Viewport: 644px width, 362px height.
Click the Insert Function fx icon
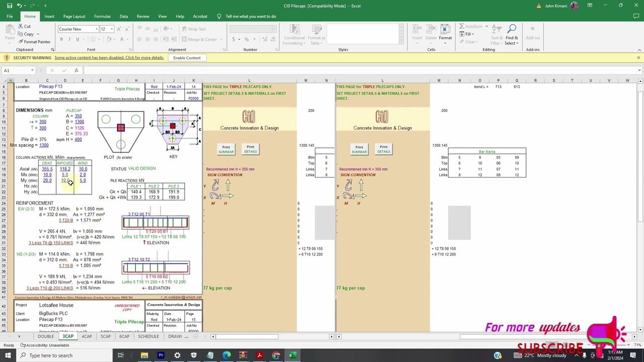click(x=76, y=70)
